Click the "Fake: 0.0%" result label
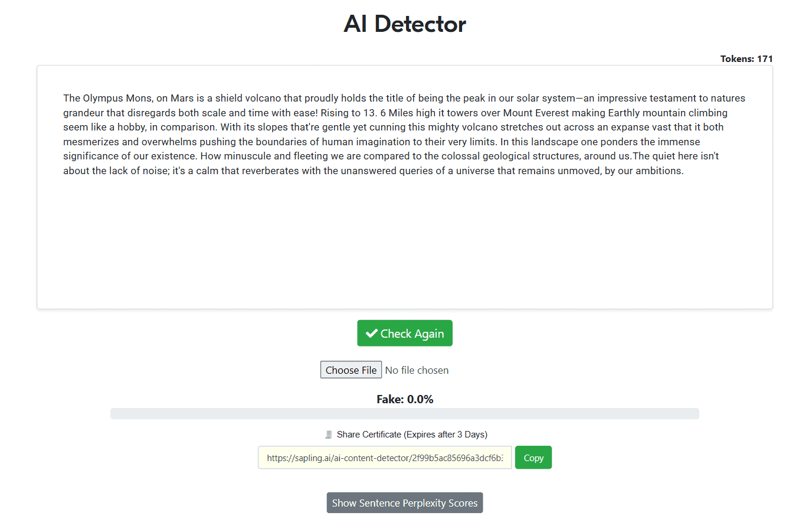 tap(405, 399)
